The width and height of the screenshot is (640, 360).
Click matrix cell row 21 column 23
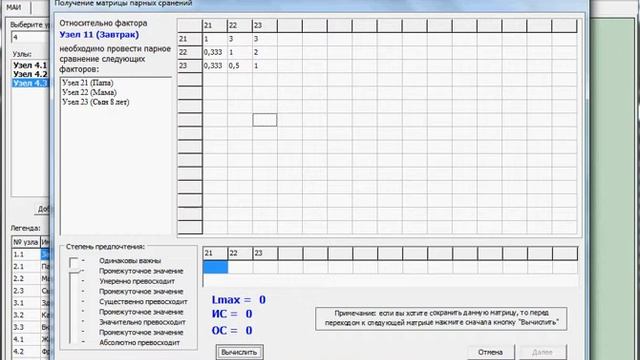[264, 39]
